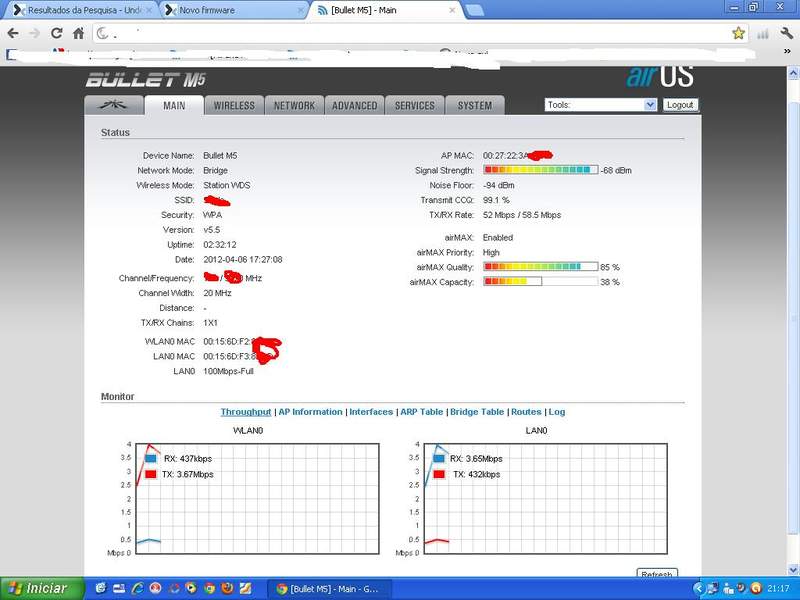Click the airMAX Priority High value
This screenshot has width=800, height=600.
(x=491, y=252)
